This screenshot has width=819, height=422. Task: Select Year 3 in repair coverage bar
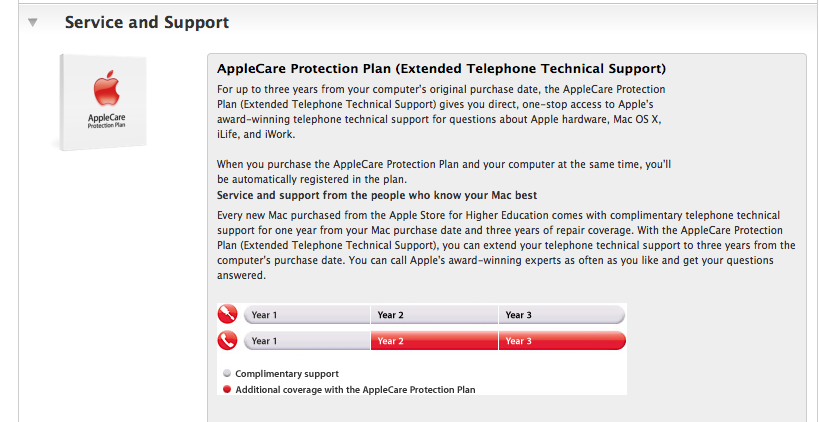point(562,315)
